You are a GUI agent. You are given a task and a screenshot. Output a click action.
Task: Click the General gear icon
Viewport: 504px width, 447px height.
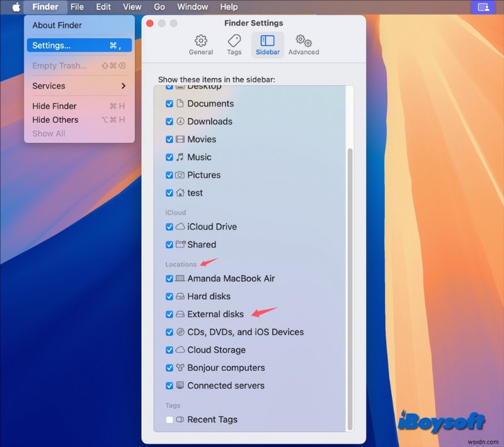pos(201,41)
